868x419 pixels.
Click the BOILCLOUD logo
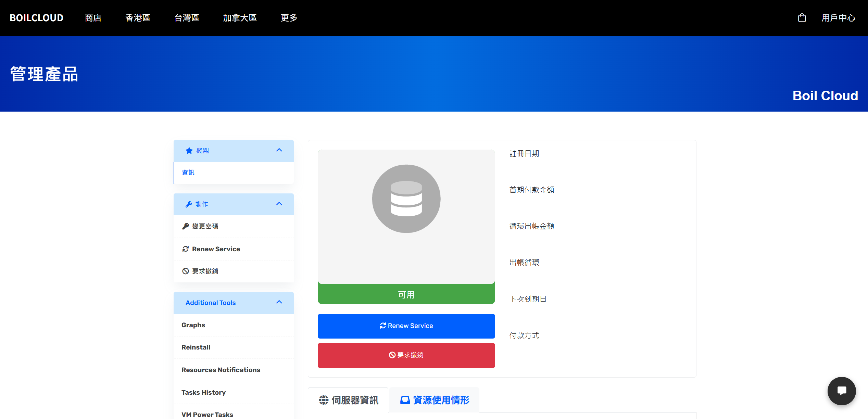(37, 18)
